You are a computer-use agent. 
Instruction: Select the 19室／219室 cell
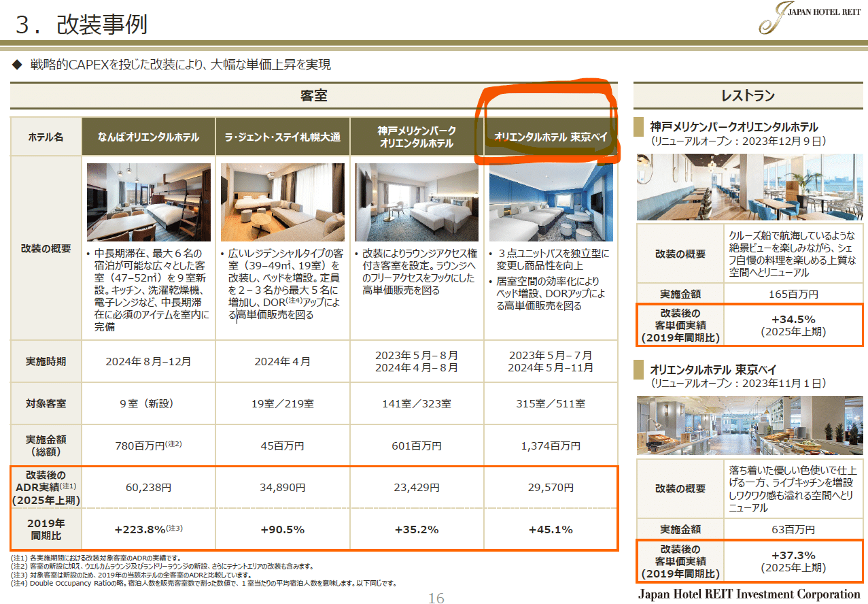tap(283, 403)
